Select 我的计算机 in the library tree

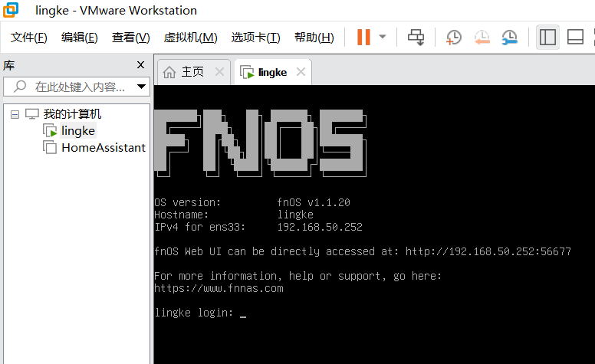pyautogui.click(x=72, y=113)
